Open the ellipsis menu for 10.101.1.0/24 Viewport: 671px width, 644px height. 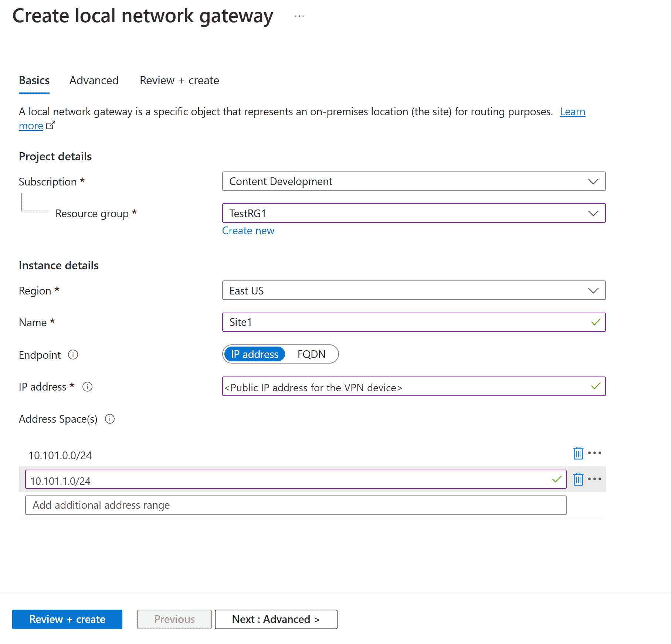595,479
